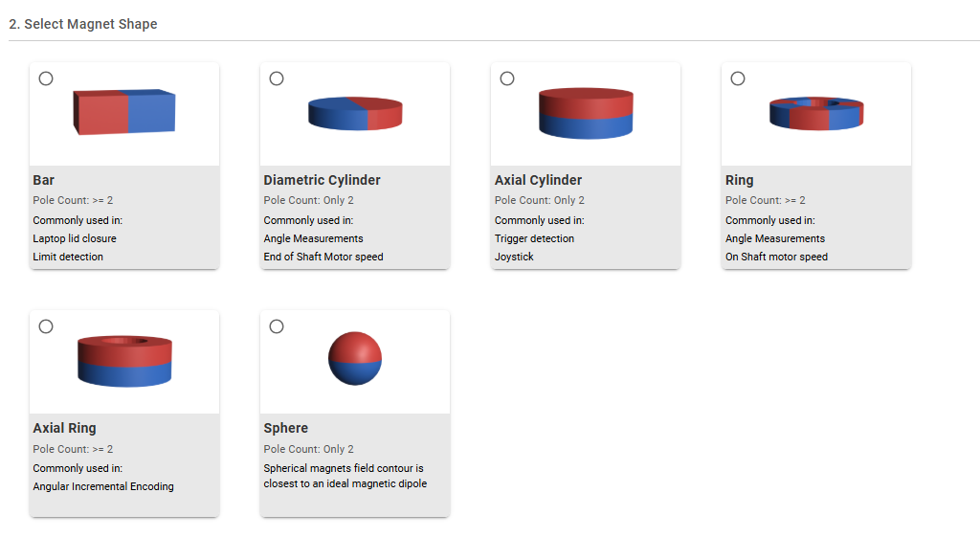Click the axial ring magnet illustration
The height and width of the screenshot is (538, 980).
pyautogui.click(x=124, y=360)
